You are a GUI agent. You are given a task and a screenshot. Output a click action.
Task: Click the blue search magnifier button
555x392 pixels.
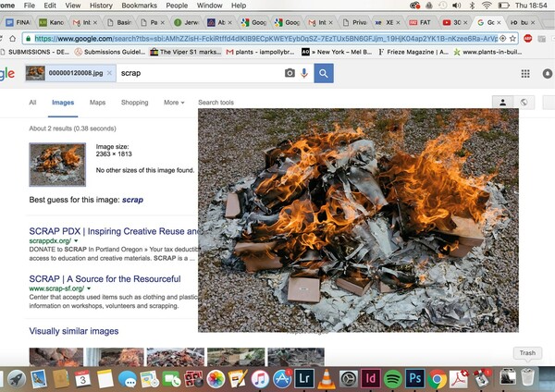click(324, 73)
